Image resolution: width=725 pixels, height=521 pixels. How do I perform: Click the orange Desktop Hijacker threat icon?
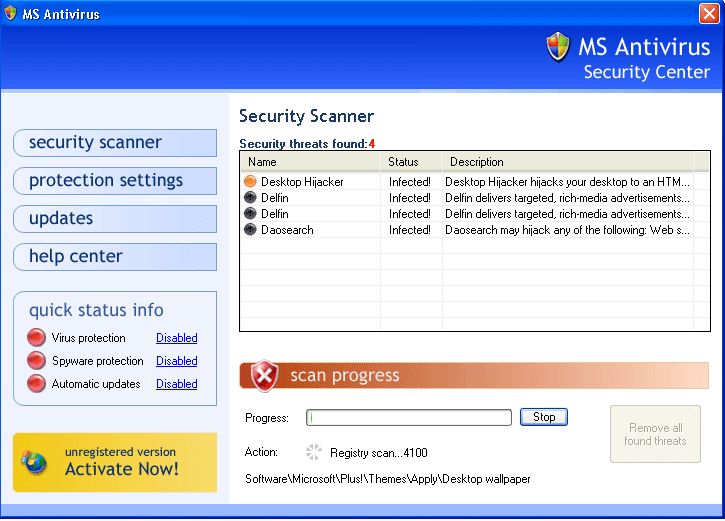[x=250, y=182]
